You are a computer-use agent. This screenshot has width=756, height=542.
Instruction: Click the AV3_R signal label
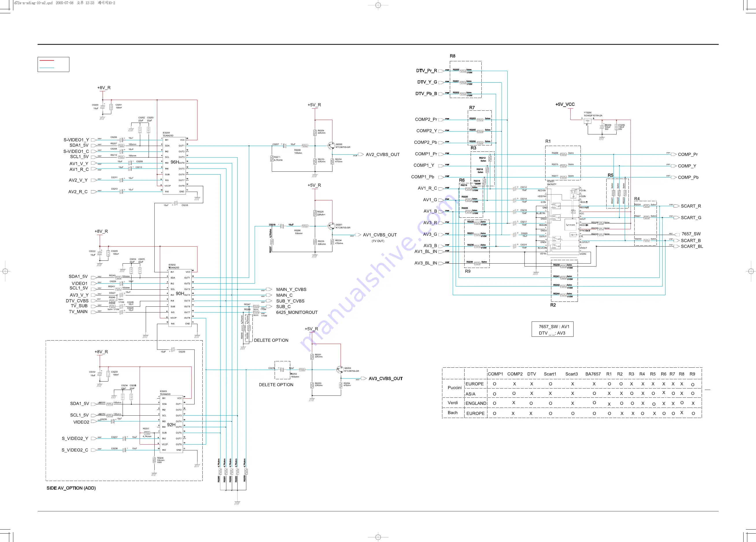pos(430,223)
